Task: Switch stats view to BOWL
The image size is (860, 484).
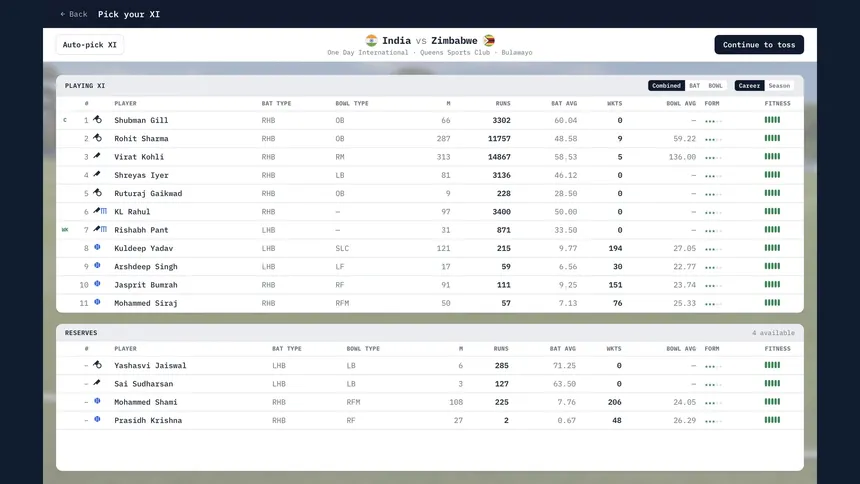Action: point(715,86)
